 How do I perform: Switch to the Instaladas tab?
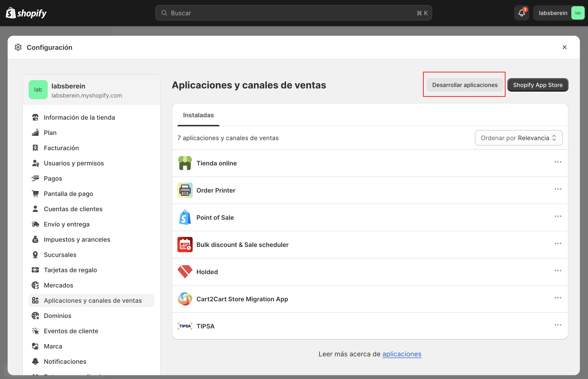point(198,115)
